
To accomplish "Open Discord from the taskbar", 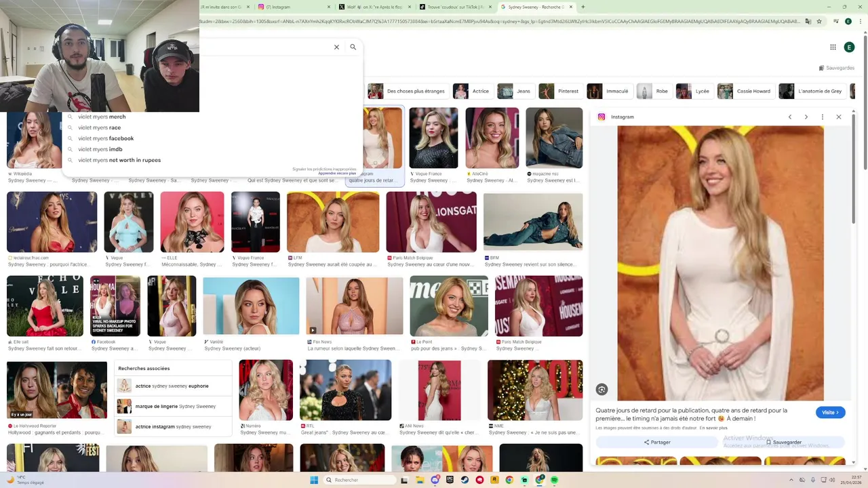I will tap(435, 480).
